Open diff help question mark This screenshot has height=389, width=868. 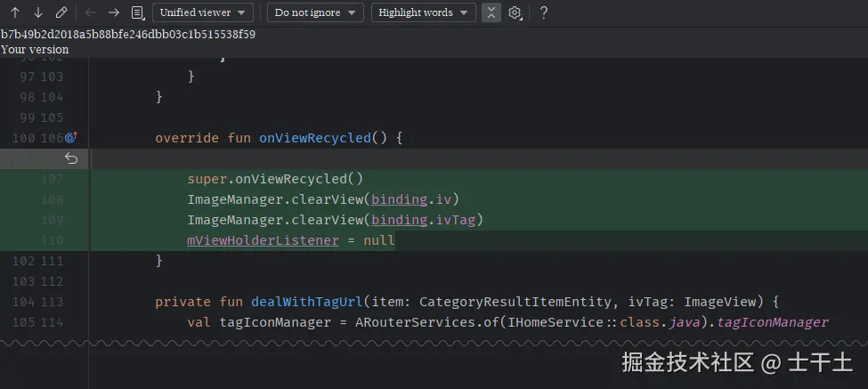coord(544,12)
